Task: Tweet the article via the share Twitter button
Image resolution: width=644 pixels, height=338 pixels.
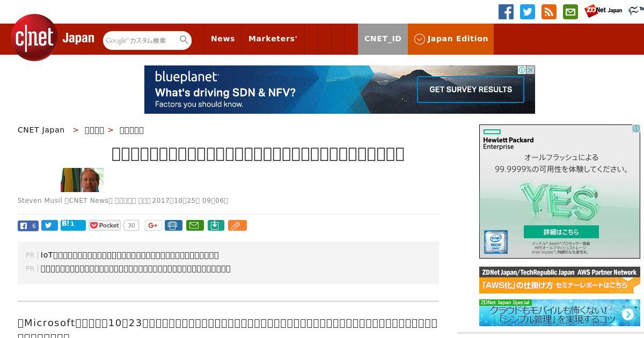Action: 49,225
